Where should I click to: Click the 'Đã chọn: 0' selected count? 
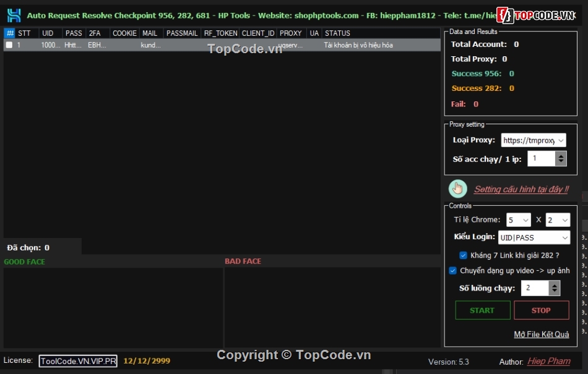click(x=28, y=247)
